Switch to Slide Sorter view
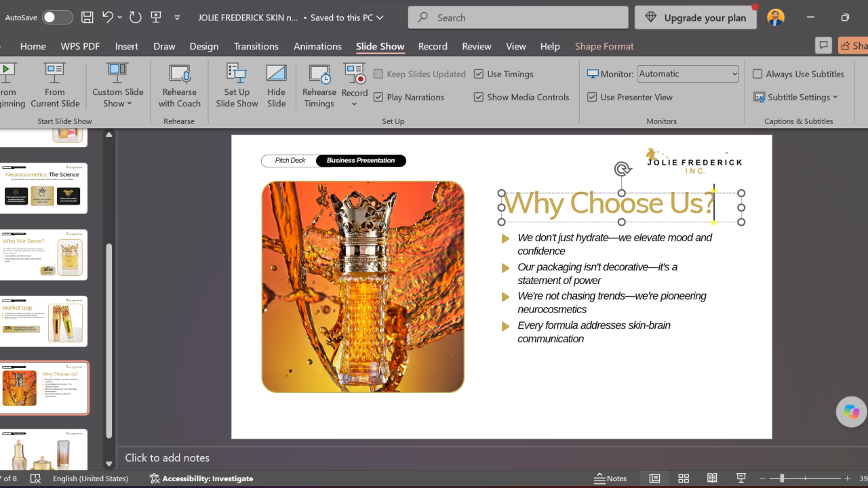Image resolution: width=868 pixels, height=488 pixels. (x=684, y=478)
